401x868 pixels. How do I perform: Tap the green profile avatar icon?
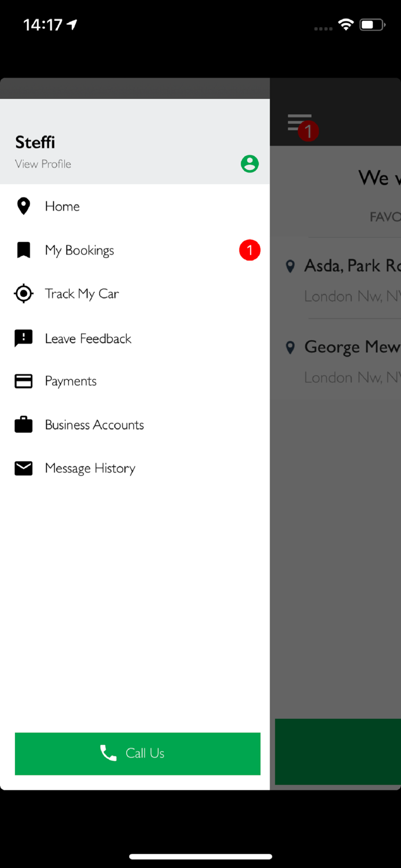point(249,164)
